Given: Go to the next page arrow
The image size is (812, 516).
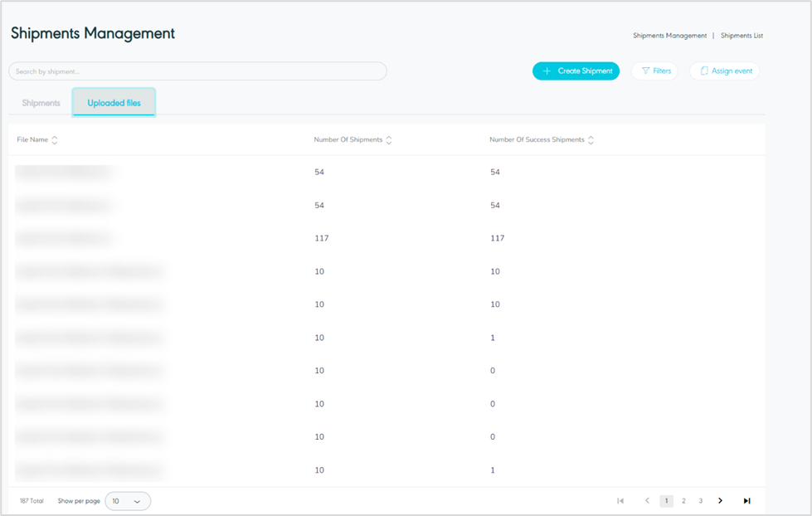Looking at the screenshot, I should coord(720,501).
